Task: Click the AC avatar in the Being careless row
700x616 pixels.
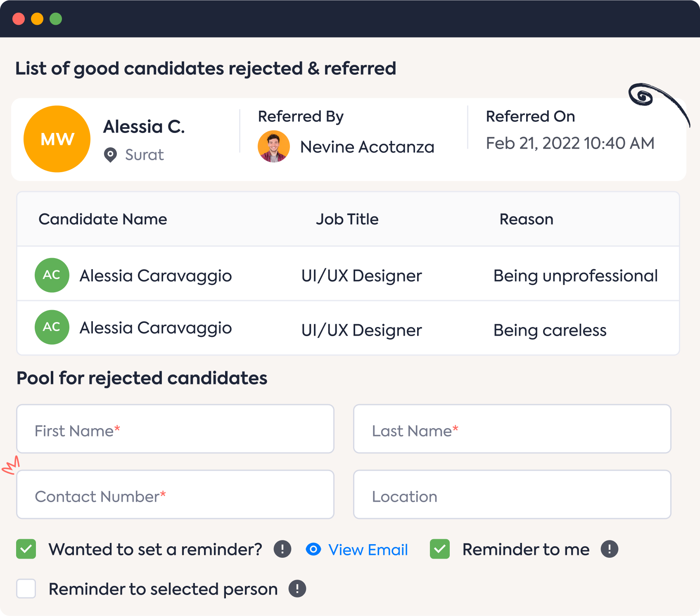Action: [x=52, y=327]
